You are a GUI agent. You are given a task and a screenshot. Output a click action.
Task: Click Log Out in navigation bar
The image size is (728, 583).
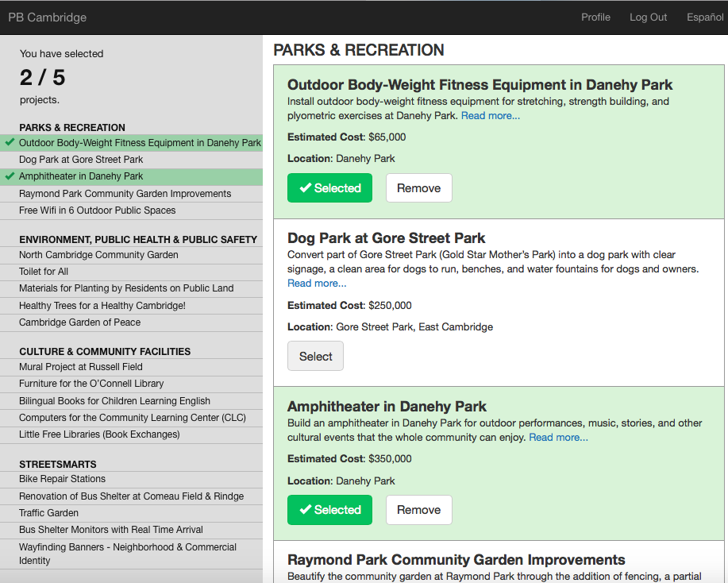648,17
